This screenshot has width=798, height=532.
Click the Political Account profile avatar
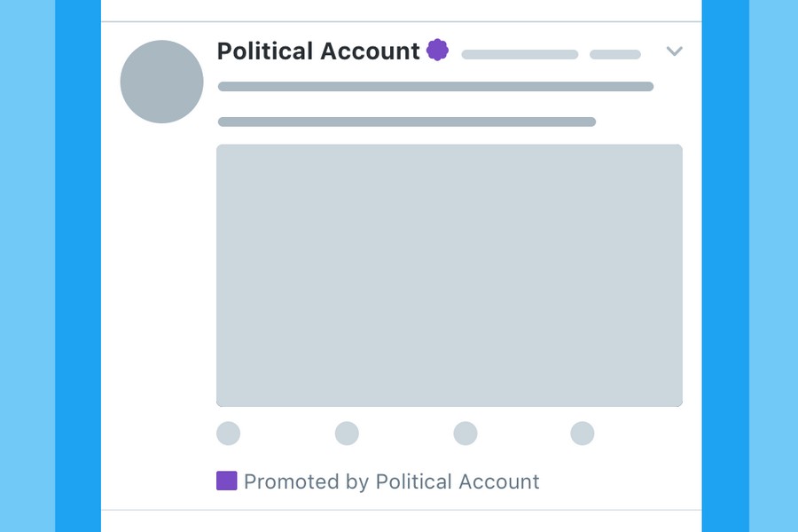(161, 82)
